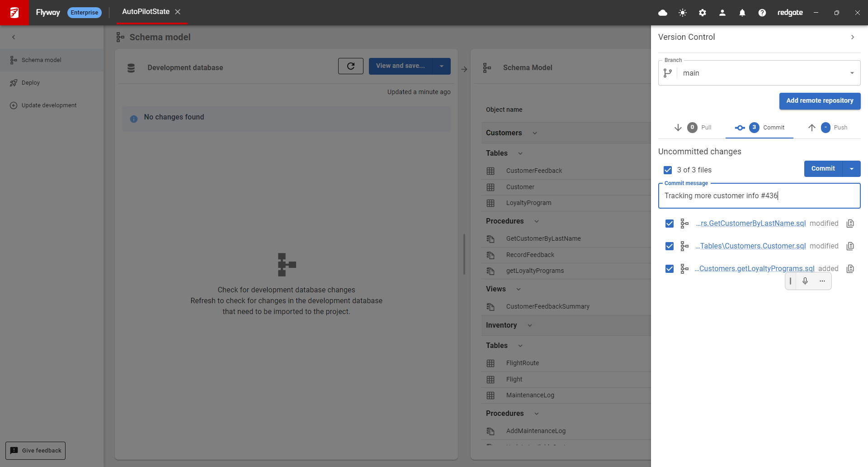View diff icon for Customers.Customer.sql
Image resolution: width=868 pixels, height=467 pixels.
pos(850,246)
